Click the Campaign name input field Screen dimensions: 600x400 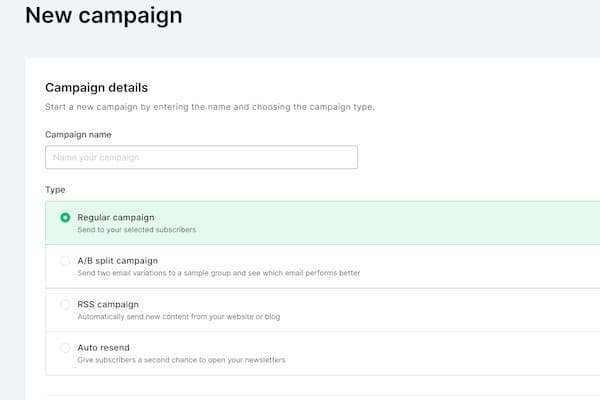[x=201, y=157]
